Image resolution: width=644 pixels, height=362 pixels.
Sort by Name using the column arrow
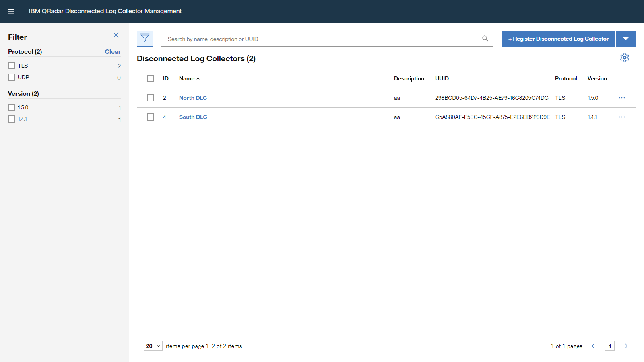coord(198,78)
